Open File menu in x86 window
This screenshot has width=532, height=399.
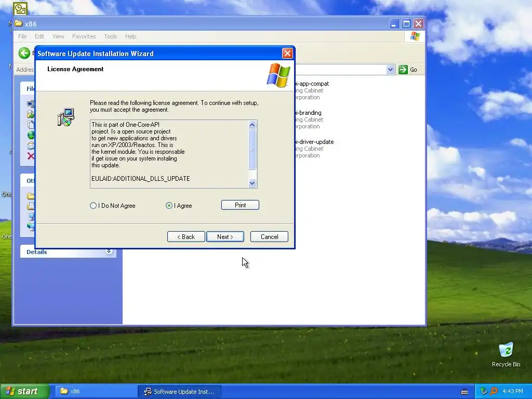coord(22,36)
